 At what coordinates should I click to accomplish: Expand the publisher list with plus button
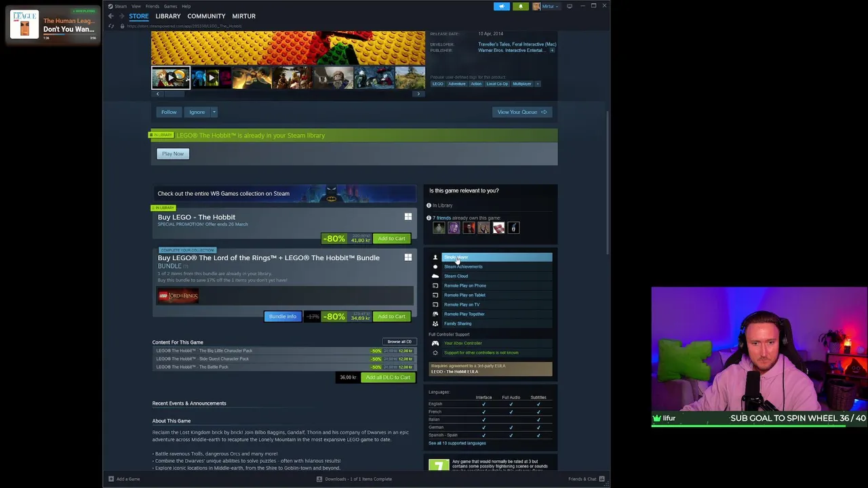click(x=552, y=50)
